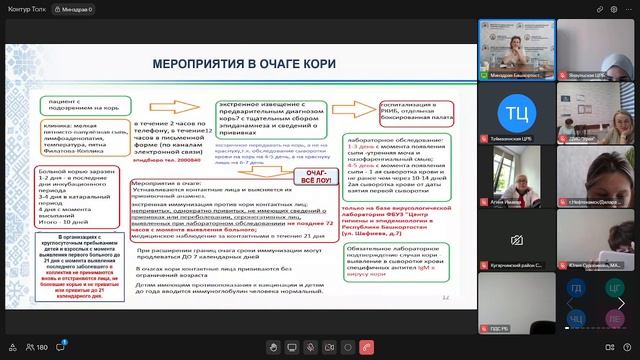Click the 'экстренное извещение' box on the slide
The width and height of the screenshot is (640, 360).
pyautogui.click(x=271, y=119)
